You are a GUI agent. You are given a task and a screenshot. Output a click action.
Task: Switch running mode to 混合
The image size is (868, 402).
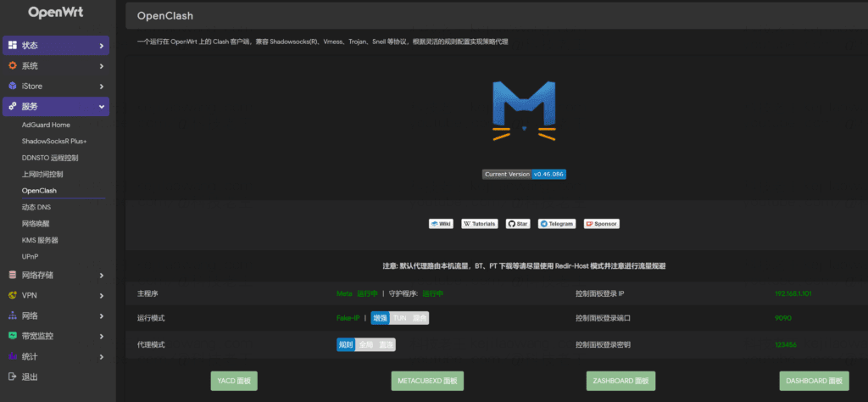pyautogui.click(x=420, y=318)
